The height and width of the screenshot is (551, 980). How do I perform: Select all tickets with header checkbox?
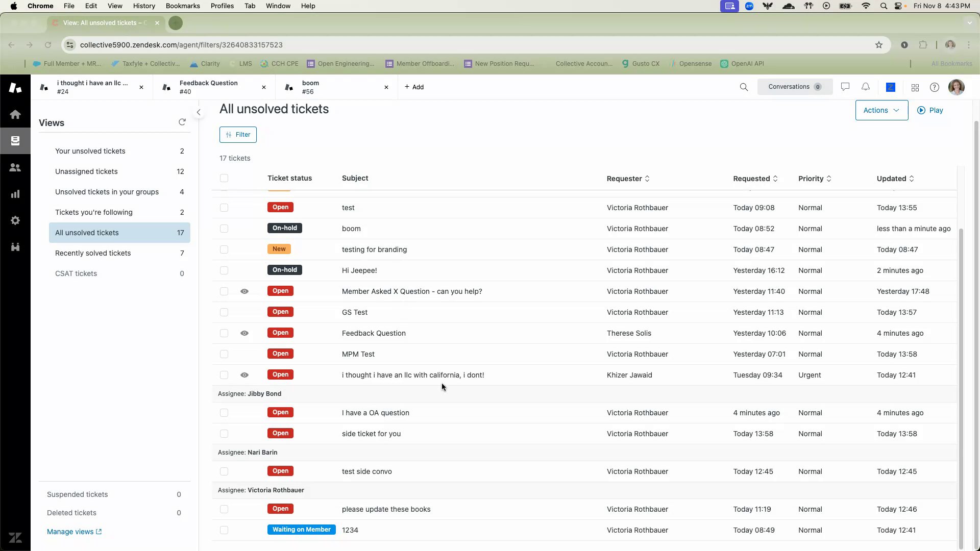coord(224,178)
